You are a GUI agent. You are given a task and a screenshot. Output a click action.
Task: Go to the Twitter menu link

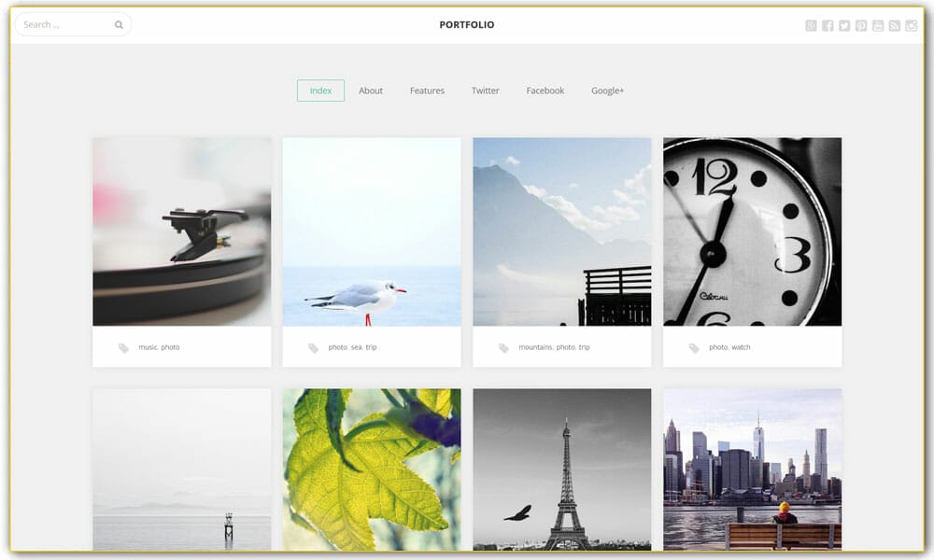[x=486, y=91]
